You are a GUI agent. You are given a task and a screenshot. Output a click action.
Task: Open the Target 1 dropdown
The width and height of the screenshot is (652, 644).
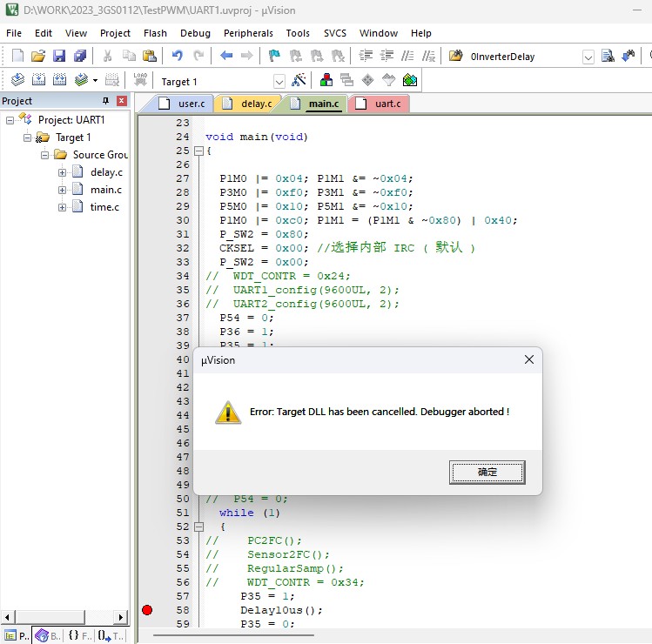click(279, 82)
